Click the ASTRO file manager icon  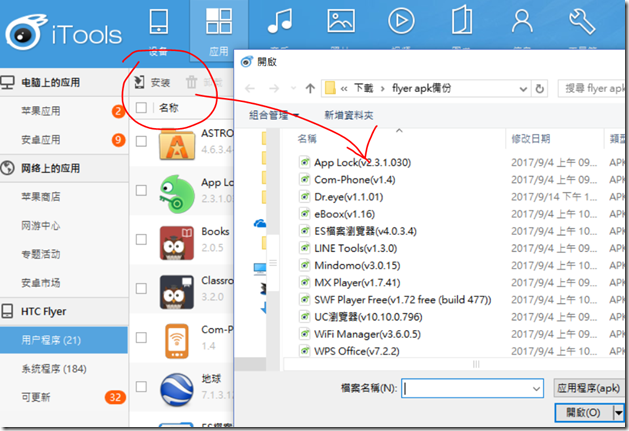coord(177,145)
